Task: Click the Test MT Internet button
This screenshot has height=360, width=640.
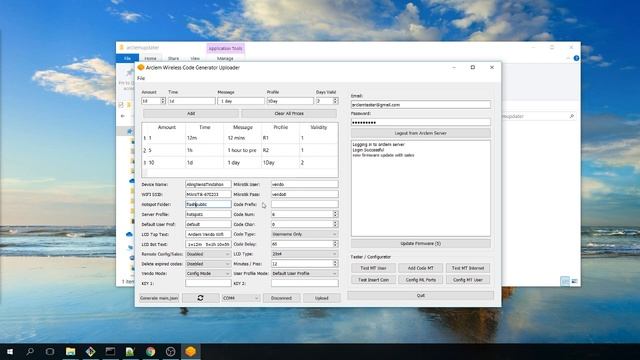Action: (468, 268)
